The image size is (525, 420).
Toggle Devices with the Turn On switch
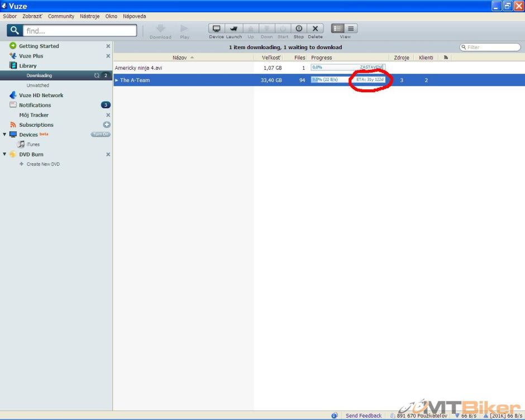[101, 135]
